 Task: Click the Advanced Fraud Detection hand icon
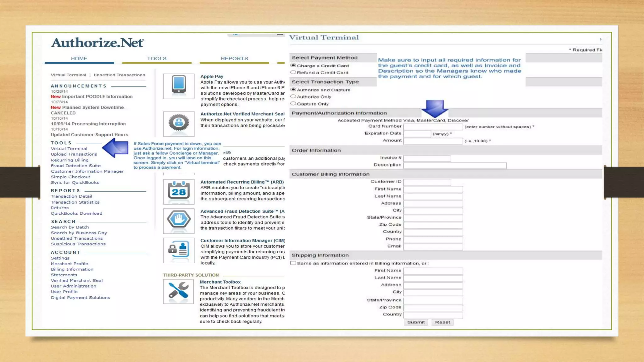tap(179, 221)
